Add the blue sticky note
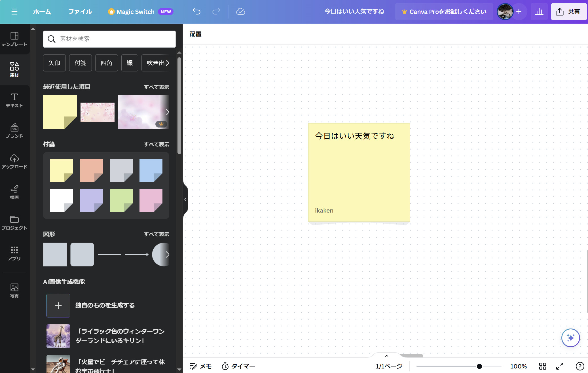 click(151, 170)
